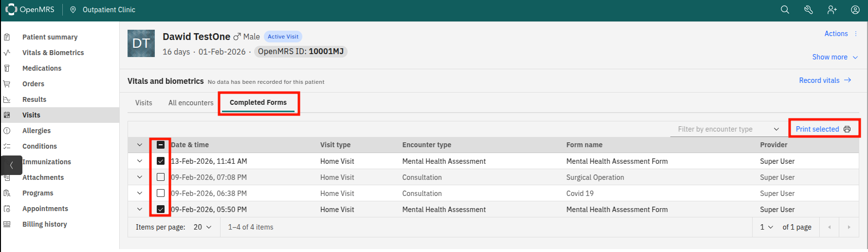Open the implementer tools wrench icon

(809, 10)
